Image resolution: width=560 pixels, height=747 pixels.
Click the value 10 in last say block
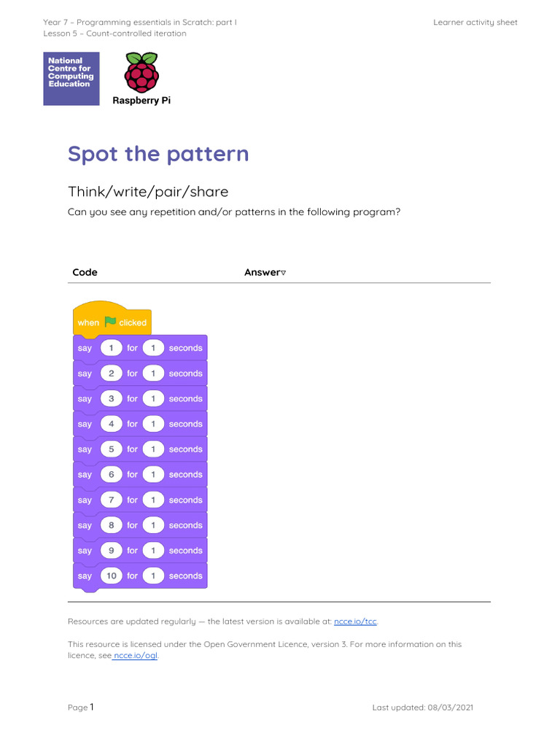(x=112, y=576)
